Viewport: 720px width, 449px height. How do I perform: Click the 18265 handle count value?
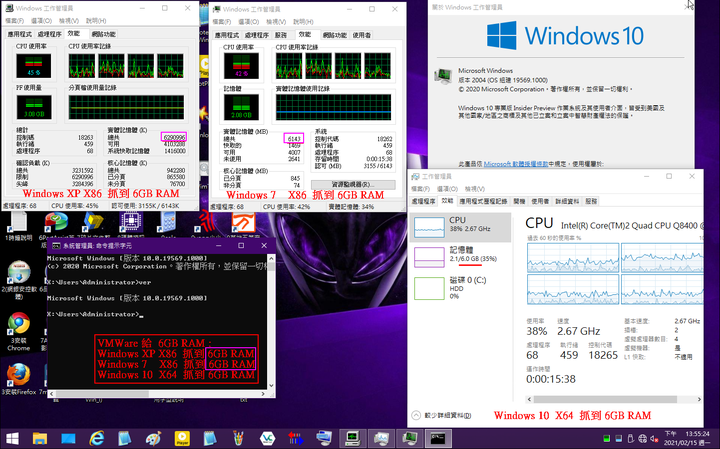pyautogui.click(x=603, y=355)
